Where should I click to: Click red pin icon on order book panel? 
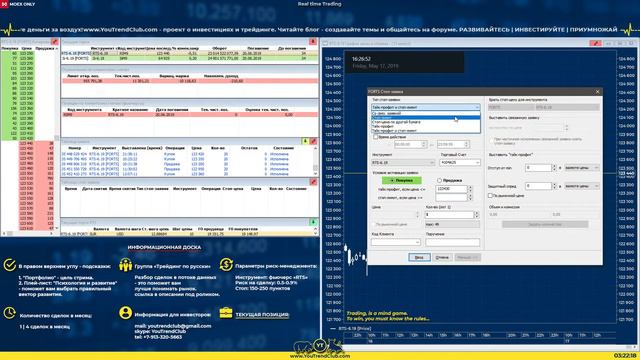tap(55, 42)
